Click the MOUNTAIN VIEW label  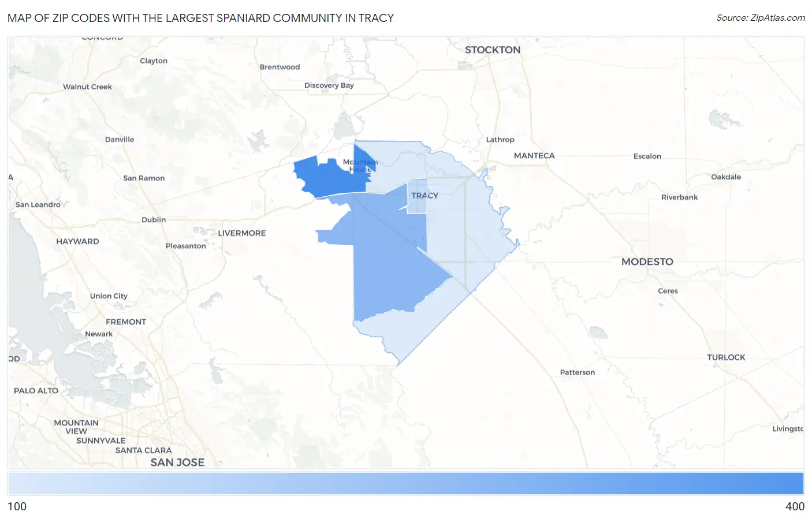(x=76, y=427)
